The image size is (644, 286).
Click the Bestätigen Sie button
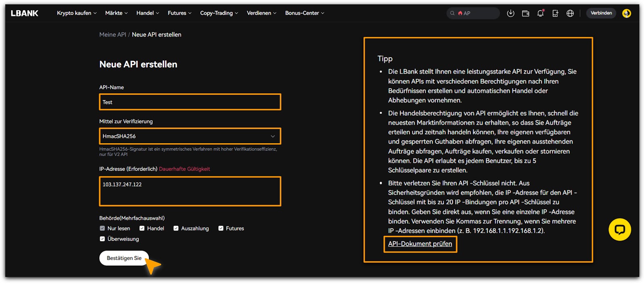pos(124,258)
